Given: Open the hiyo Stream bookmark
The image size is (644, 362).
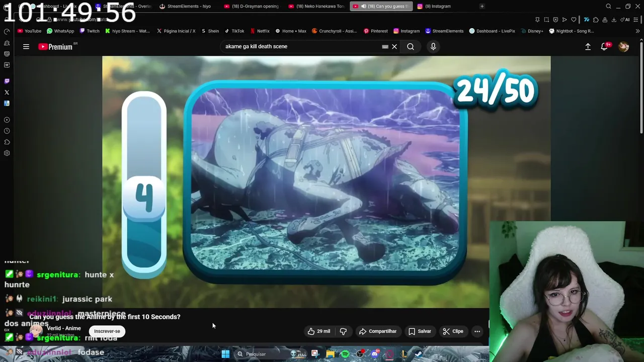Looking at the screenshot, I should [127, 31].
